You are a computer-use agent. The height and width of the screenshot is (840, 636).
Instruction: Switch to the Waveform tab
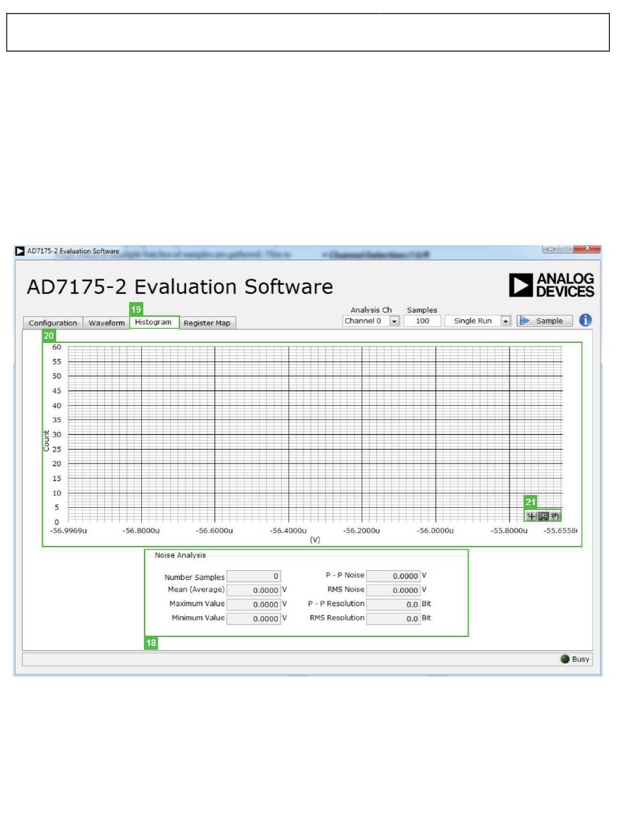pos(106,323)
